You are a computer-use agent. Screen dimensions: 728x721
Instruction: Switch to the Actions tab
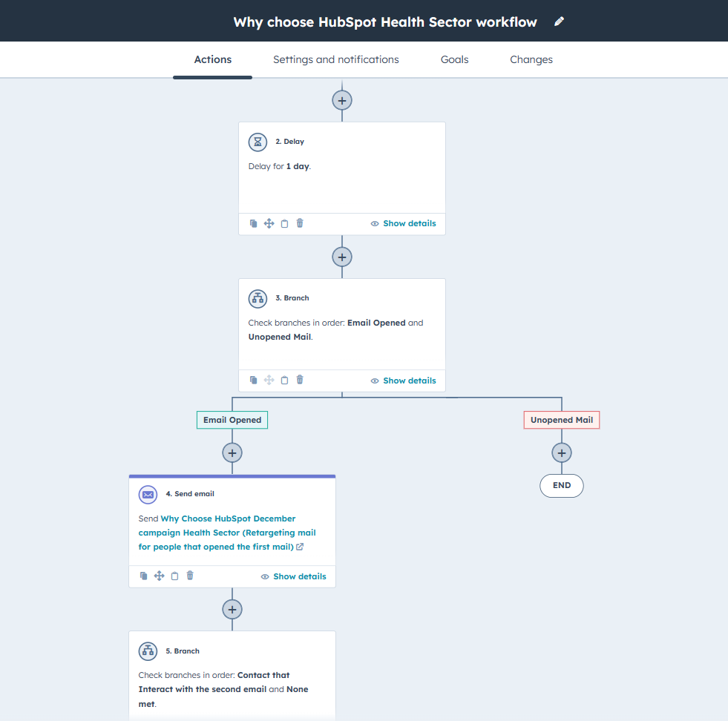pyautogui.click(x=213, y=59)
